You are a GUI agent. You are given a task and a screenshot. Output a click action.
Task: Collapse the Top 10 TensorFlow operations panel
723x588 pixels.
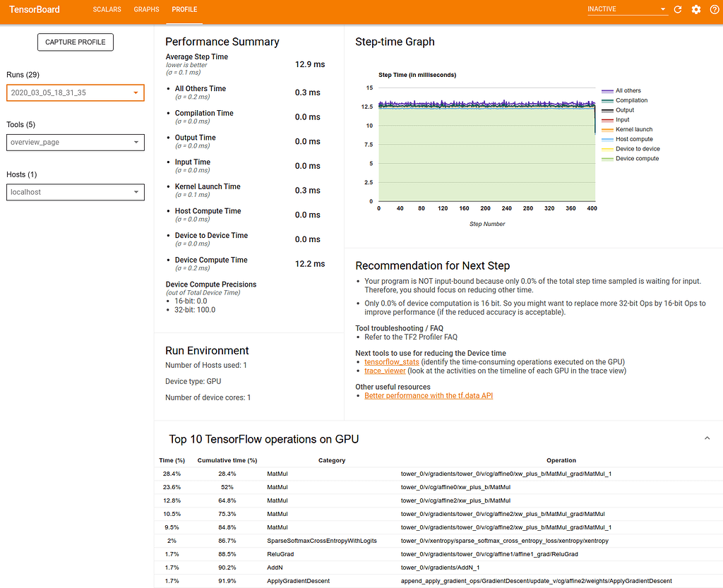coord(707,438)
